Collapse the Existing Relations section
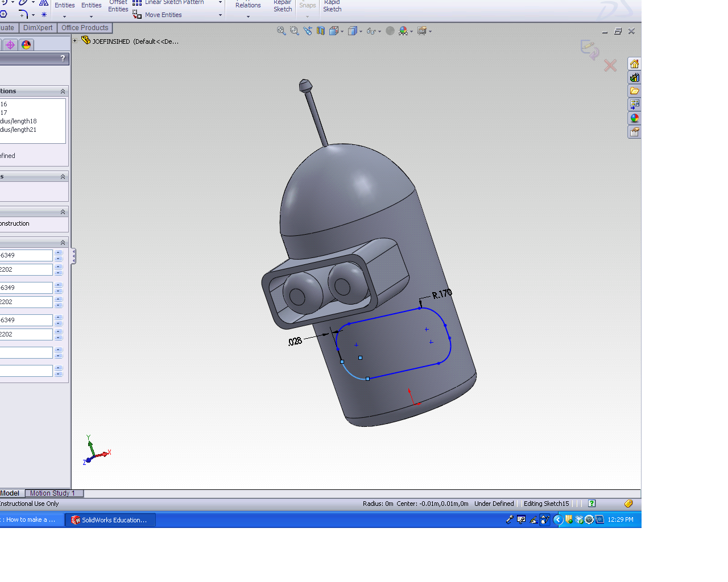The height and width of the screenshot is (582, 728). 63,92
